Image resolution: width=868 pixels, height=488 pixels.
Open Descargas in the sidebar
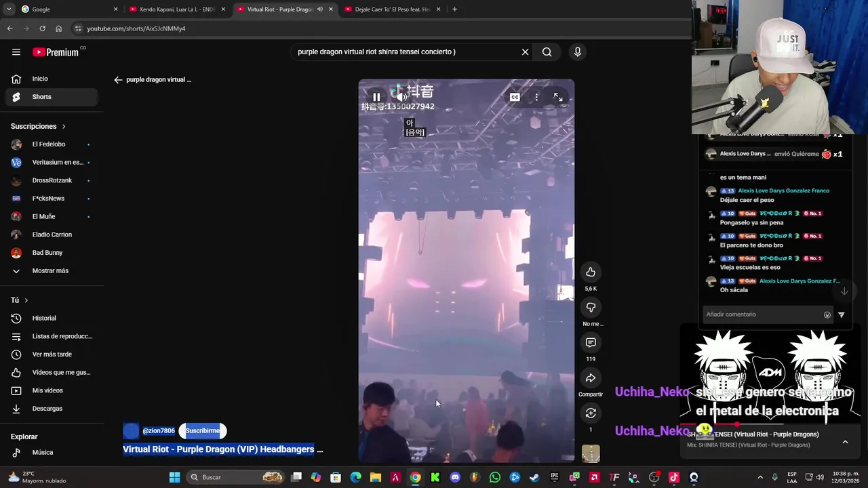click(52, 409)
